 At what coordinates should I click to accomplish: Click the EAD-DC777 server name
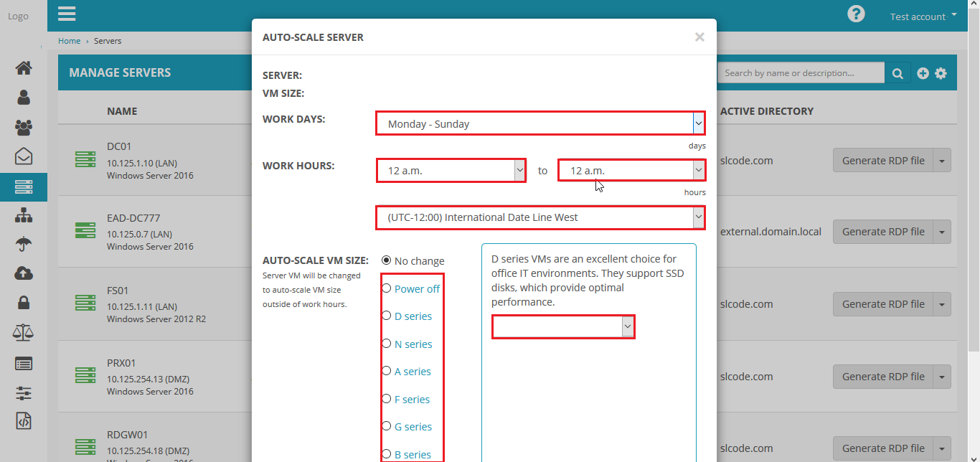tap(133, 218)
